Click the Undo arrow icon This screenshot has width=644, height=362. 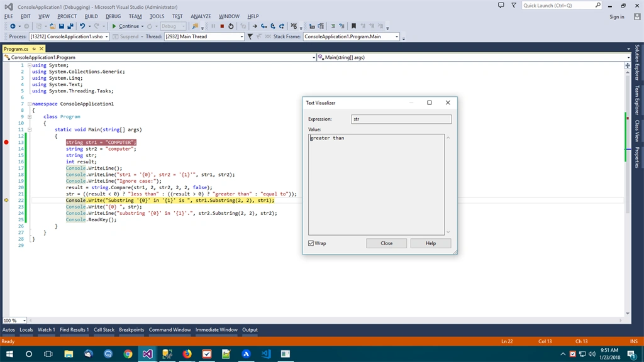click(82, 26)
